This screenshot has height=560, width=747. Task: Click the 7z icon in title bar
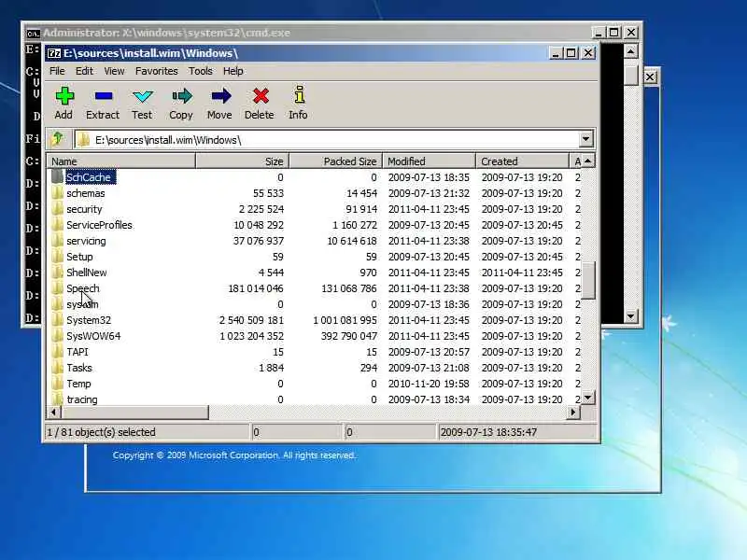pyautogui.click(x=54, y=53)
